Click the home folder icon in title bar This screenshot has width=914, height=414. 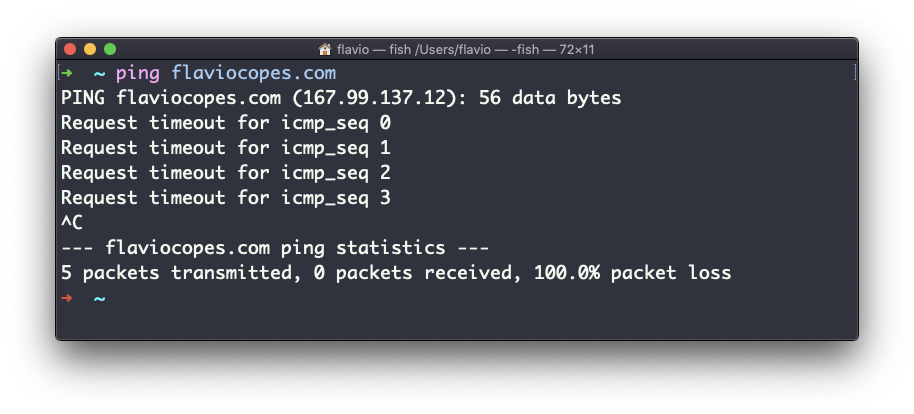tap(324, 49)
